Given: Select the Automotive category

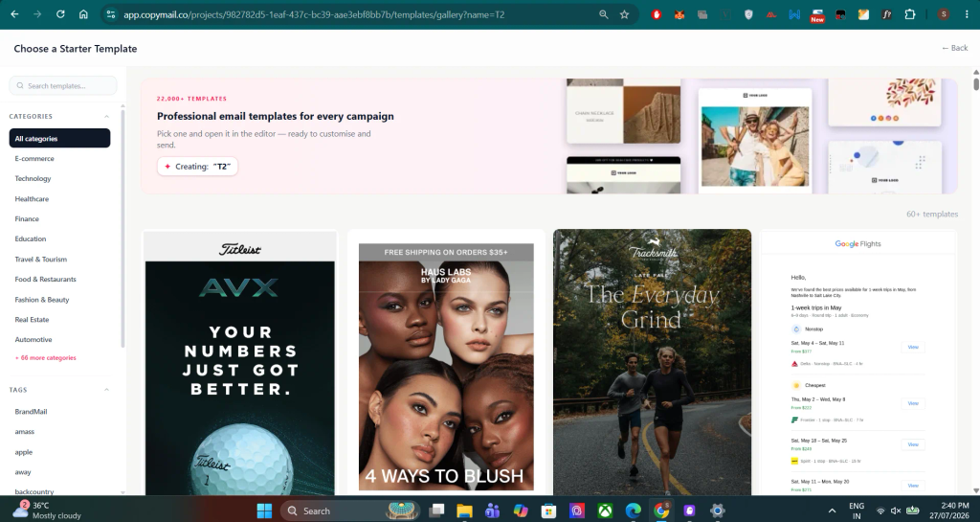Looking at the screenshot, I should [x=33, y=339].
